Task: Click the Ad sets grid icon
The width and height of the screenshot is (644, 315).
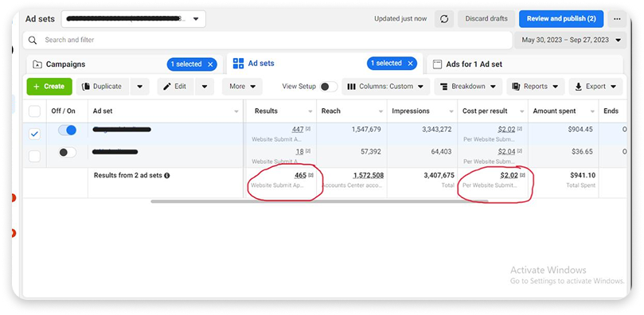Action: click(238, 63)
